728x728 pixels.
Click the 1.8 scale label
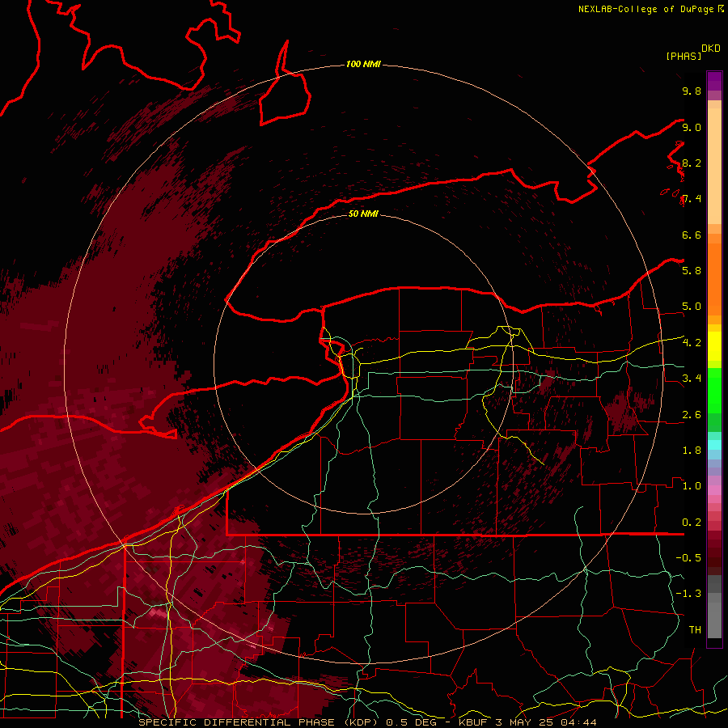coord(692,451)
